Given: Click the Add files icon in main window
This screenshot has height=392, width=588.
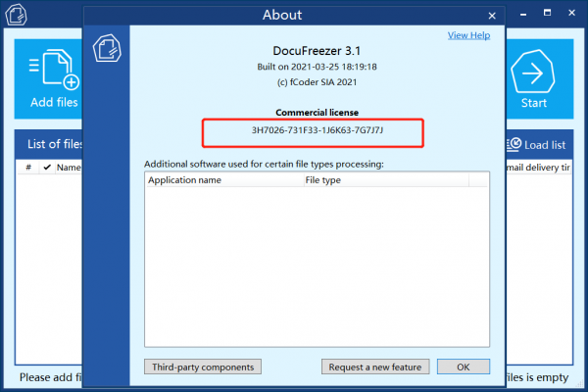Looking at the screenshot, I should 54,70.
